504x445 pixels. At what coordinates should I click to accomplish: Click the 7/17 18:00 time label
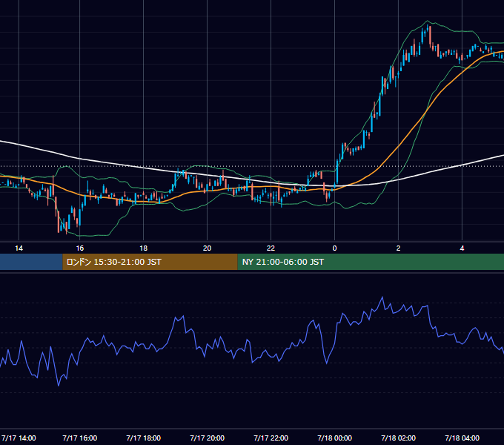[143, 438]
